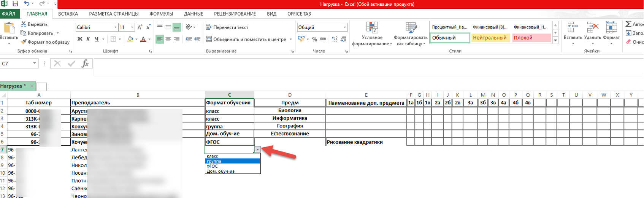This screenshot has width=644, height=199.
Task: Click Format as Table (Форматировать как таблицу)
Action: [x=411, y=34]
